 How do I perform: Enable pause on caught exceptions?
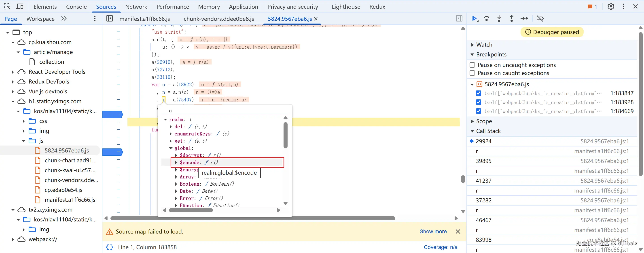[x=472, y=73]
